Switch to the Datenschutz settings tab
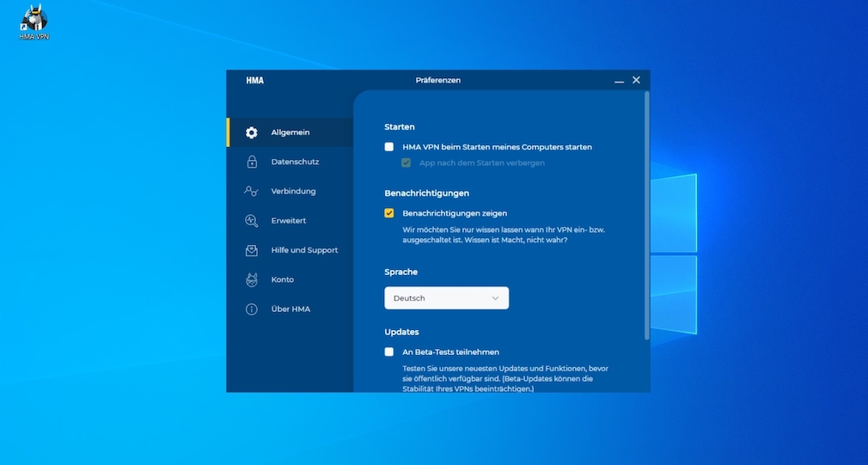This screenshot has height=465, width=868. click(295, 162)
